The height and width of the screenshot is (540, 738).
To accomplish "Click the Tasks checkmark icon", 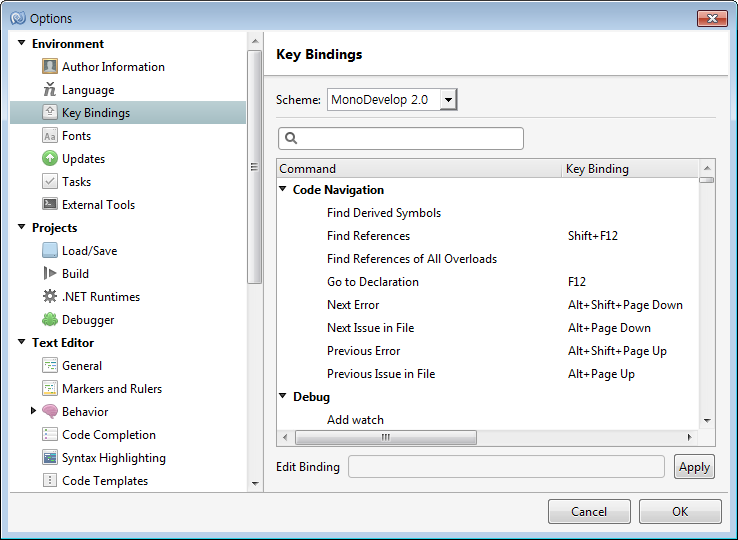I will click(x=50, y=182).
